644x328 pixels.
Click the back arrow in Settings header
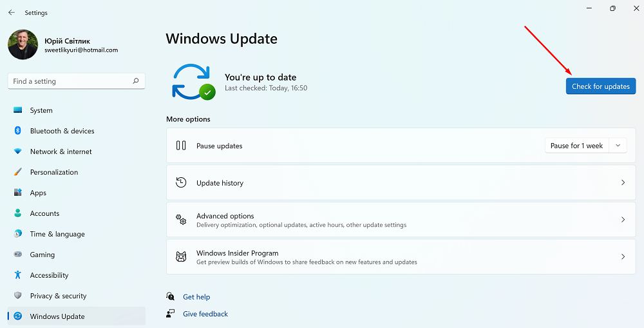pos(12,12)
